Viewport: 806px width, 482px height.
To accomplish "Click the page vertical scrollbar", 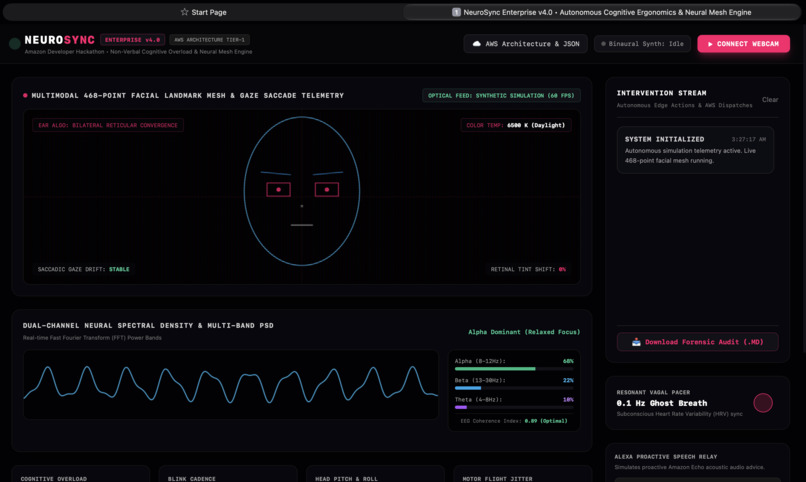I will coord(803,188).
